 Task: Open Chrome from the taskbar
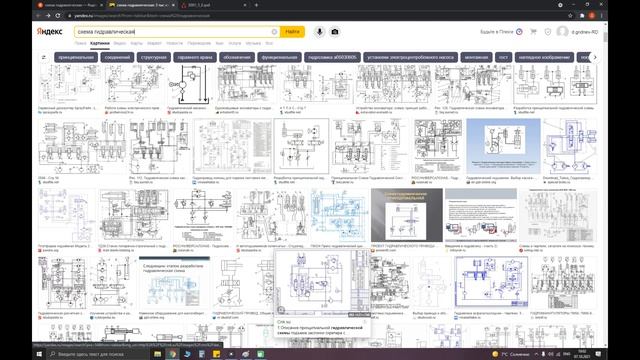point(172,354)
